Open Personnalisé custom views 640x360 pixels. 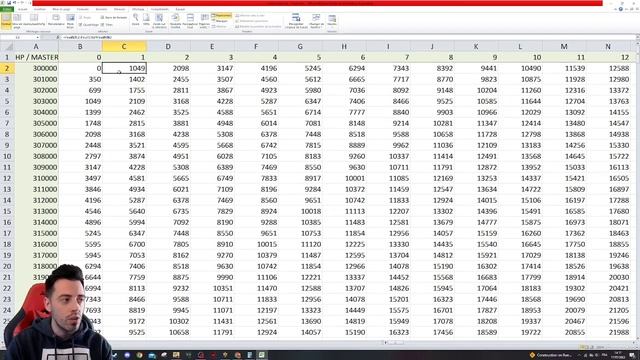(56, 21)
